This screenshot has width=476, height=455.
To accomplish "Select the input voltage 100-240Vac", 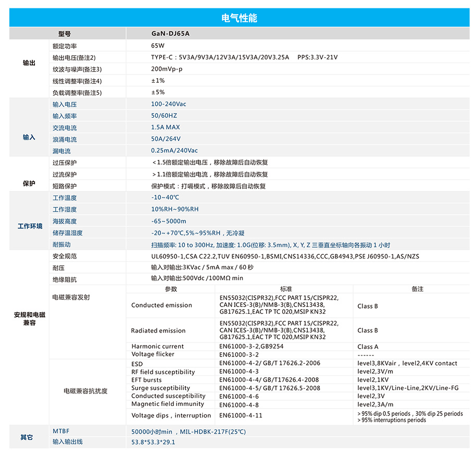I will 169,104.
